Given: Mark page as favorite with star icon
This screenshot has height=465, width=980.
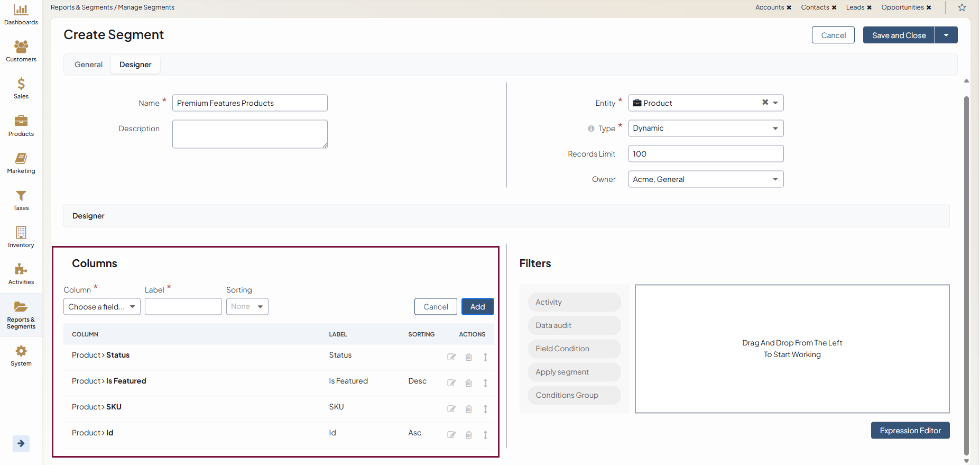Looking at the screenshot, I should coord(962,7).
